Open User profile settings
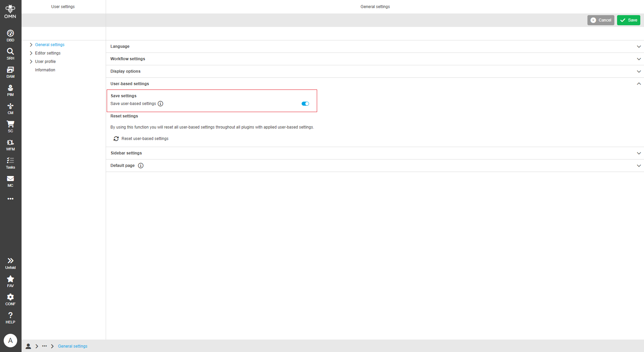This screenshot has height=352, width=644. point(45,61)
